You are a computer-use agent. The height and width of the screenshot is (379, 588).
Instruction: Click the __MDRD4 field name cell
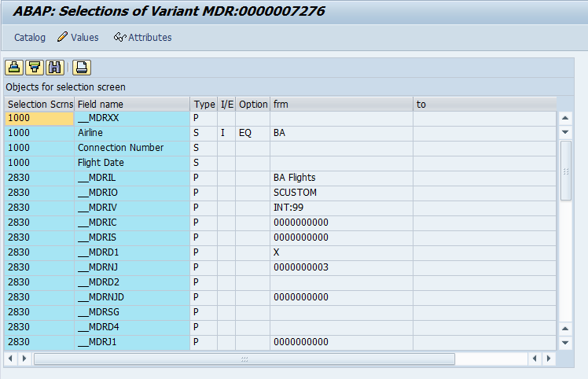(x=132, y=328)
